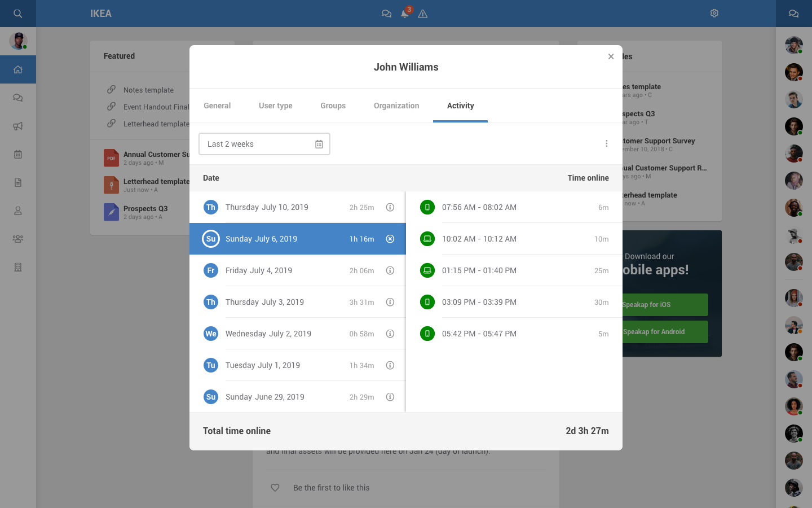Image resolution: width=812 pixels, height=508 pixels.
Task: Click mobile icon for 05:42 PM session
Action: (427, 334)
